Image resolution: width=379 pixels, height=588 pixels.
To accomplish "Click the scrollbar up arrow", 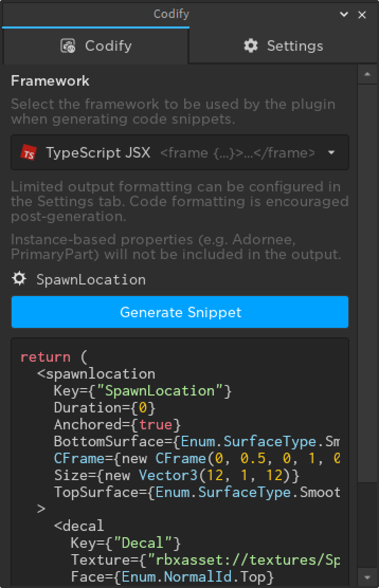I will point(367,74).
